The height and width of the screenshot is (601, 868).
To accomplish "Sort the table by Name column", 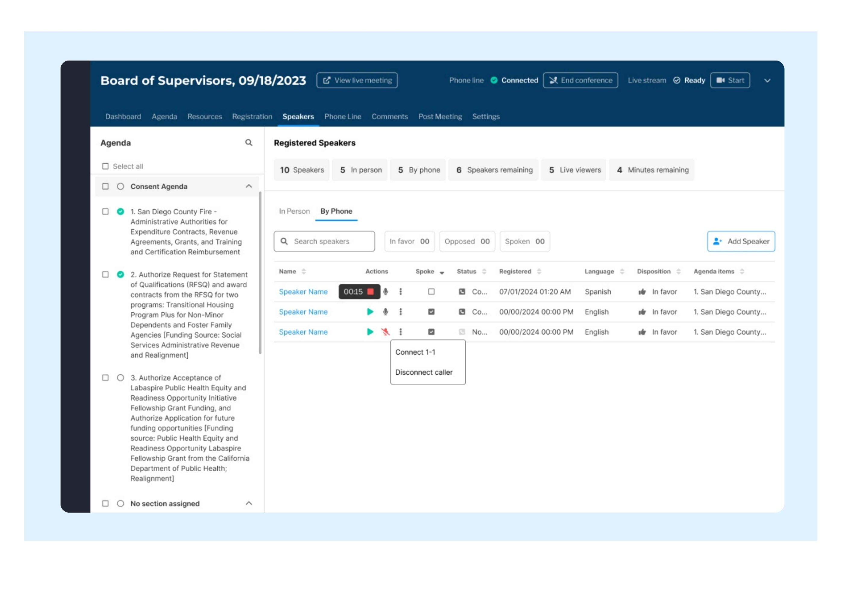I will (x=303, y=272).
